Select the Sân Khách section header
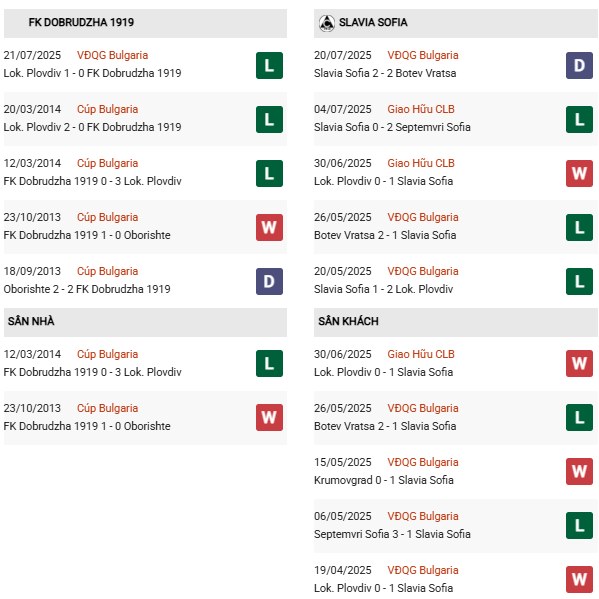Screen dimensions: 599x599 tap(455, 322)
